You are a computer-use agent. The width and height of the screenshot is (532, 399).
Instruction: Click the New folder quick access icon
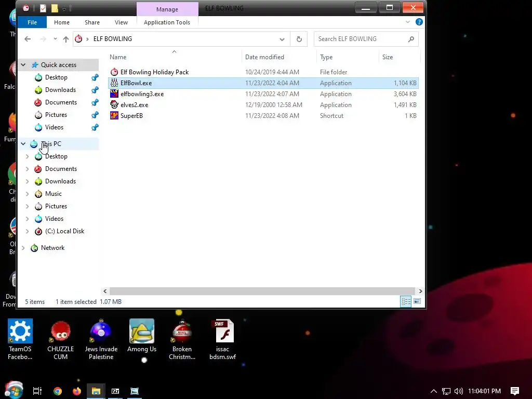(54, 8)
